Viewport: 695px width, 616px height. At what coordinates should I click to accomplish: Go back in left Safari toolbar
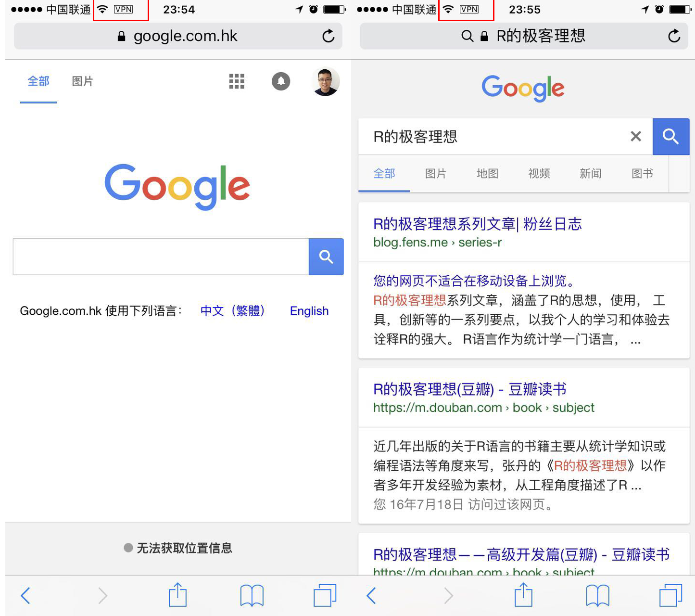pos(25,596)
